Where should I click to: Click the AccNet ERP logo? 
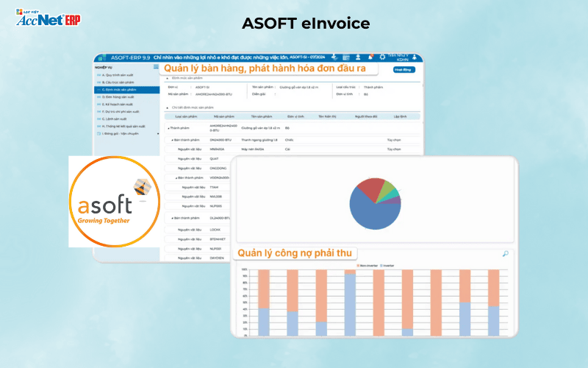pyautogui.click(x=48, y=18)
